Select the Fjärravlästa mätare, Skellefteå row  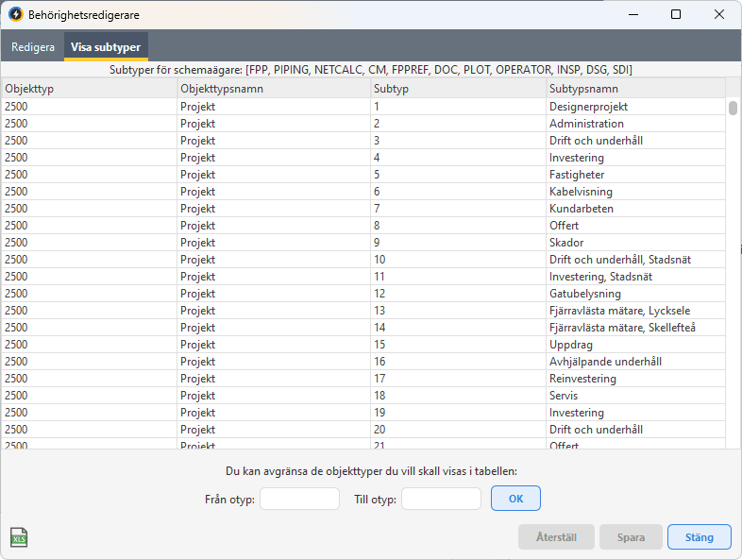622,328
